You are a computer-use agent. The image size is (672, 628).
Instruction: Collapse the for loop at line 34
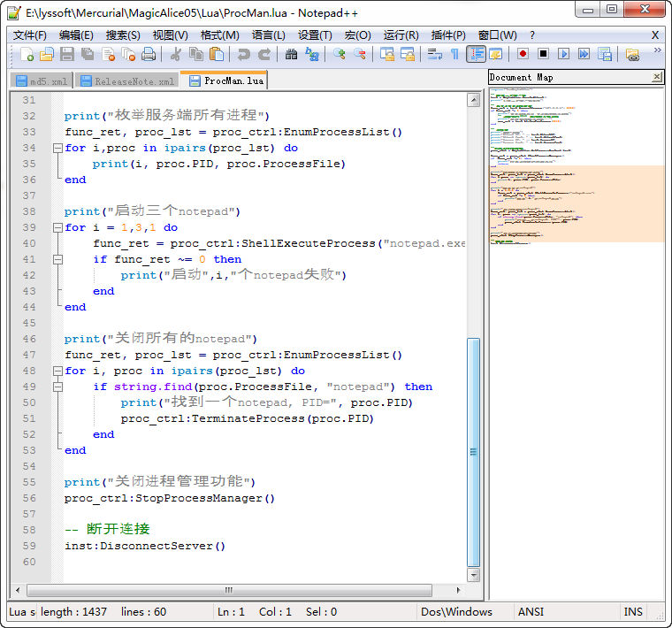pos(57,149)
